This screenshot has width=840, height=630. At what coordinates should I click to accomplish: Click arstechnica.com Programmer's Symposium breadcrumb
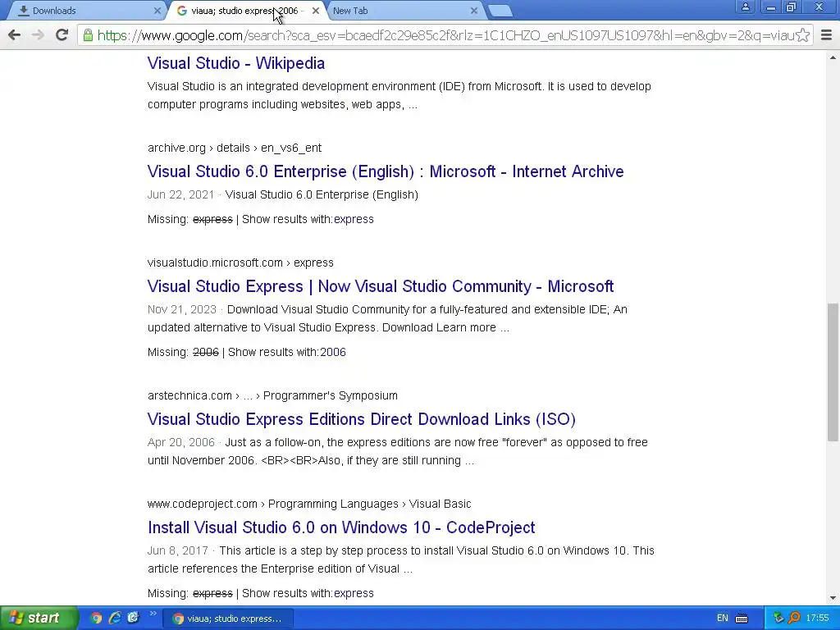272,395
